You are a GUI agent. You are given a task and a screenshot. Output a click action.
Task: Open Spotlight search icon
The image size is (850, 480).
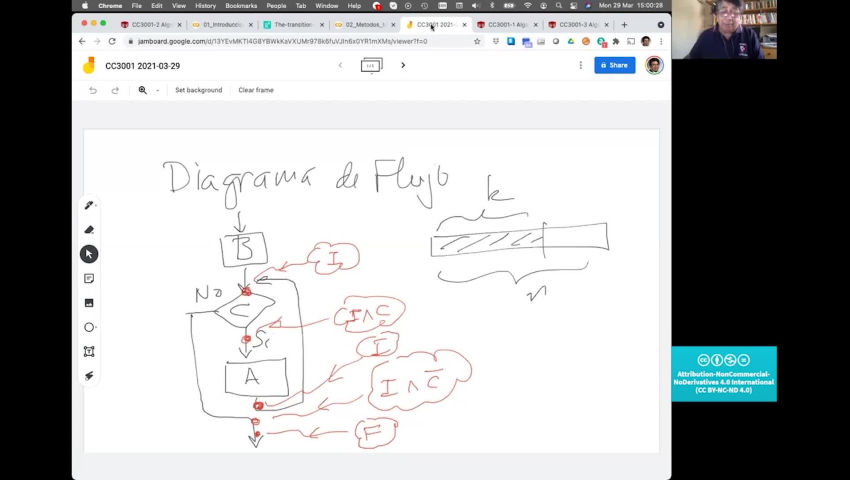click(x=558, y=5)
